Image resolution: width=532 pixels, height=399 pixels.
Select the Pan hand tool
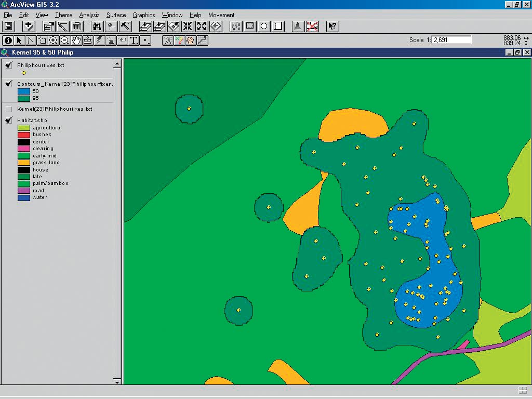point(76,41)
